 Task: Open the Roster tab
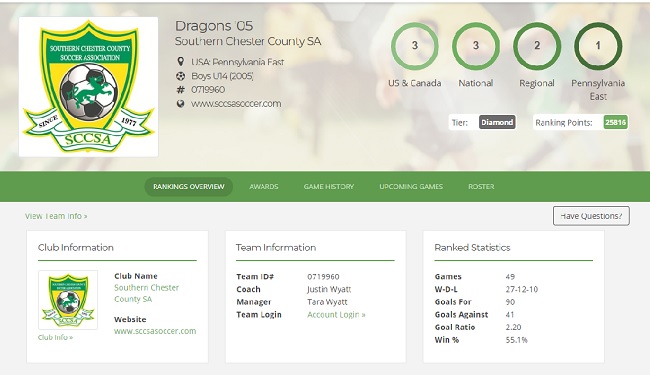[481, 187]
